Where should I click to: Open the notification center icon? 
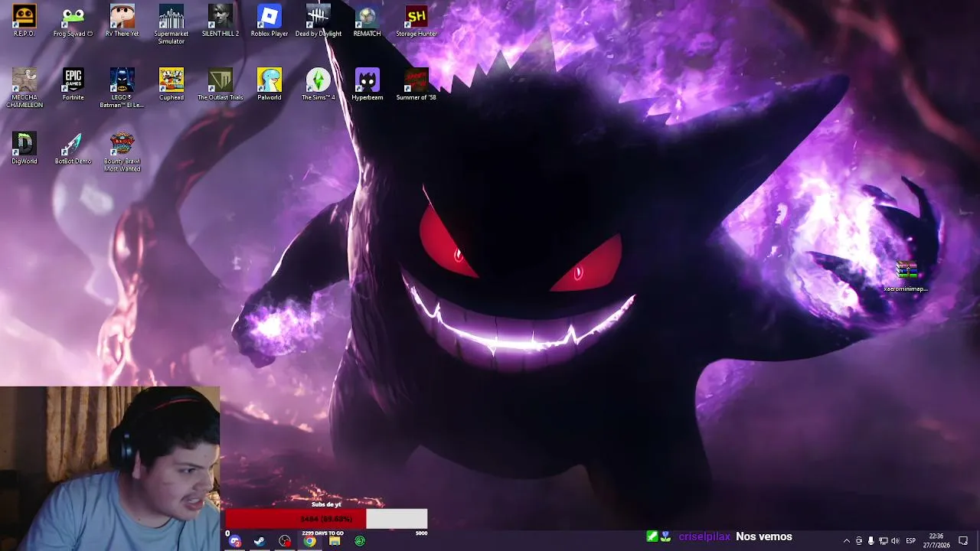click(963, 541)
